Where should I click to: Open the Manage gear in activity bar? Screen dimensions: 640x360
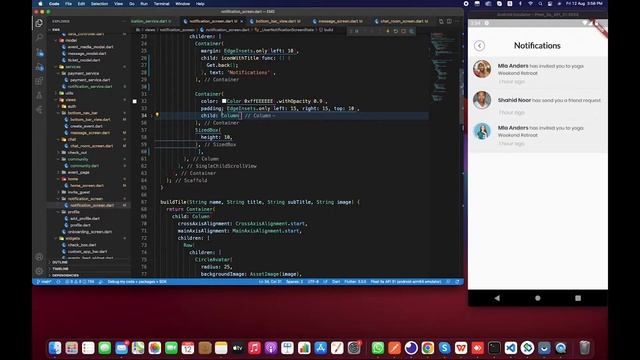(39, 271)
